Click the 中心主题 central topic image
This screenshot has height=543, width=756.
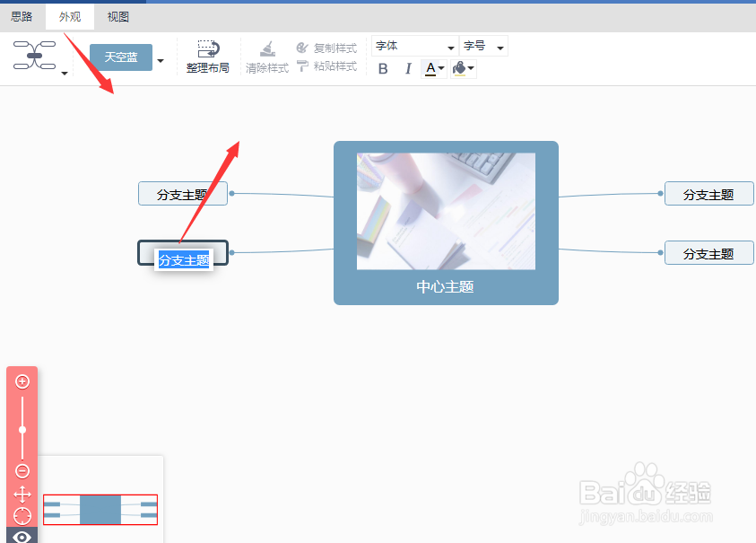pos(446,211)
